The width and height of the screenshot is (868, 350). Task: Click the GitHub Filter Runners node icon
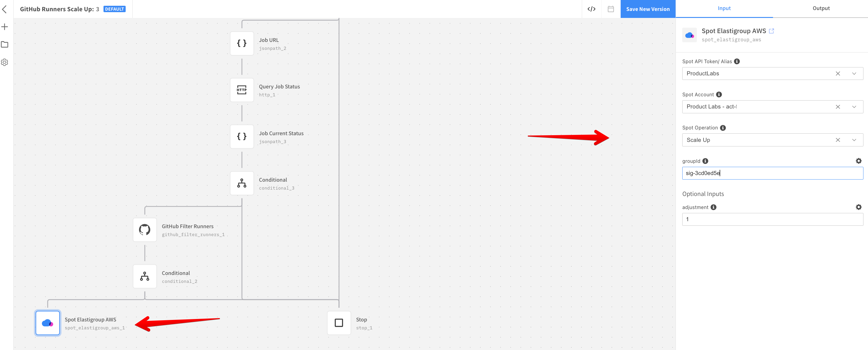144,230
